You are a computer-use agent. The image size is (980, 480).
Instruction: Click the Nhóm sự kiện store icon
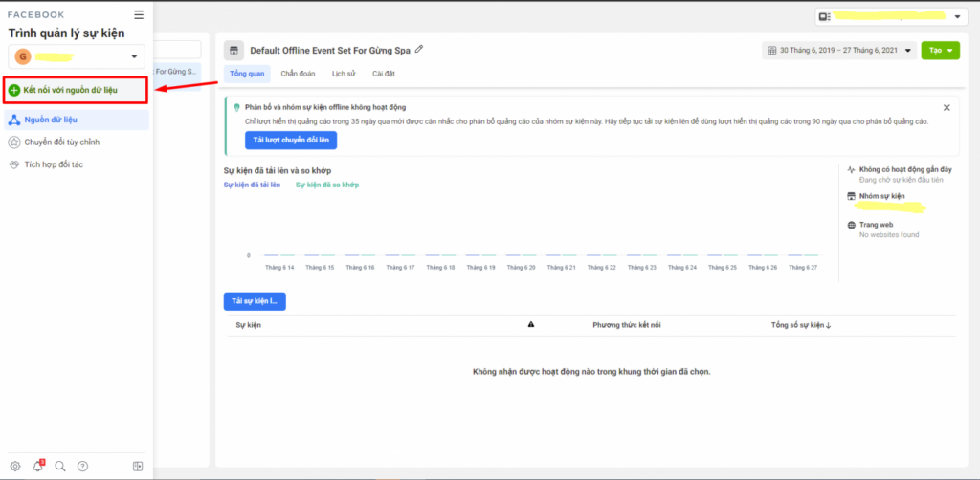[x=851, y=196]
